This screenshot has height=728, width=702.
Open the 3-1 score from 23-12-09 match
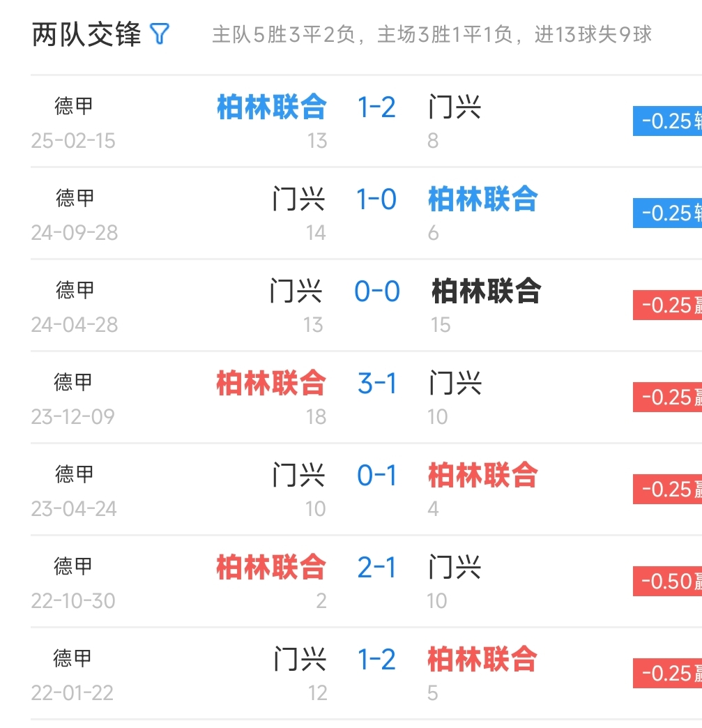tap(376, 384)
